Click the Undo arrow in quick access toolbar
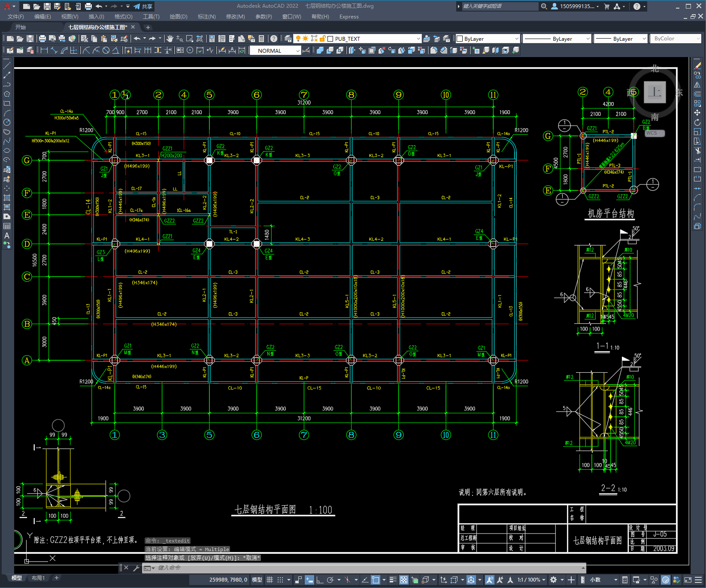Viewport: 706px width, 588px height. pyautogui.click(x=99, y=6)
